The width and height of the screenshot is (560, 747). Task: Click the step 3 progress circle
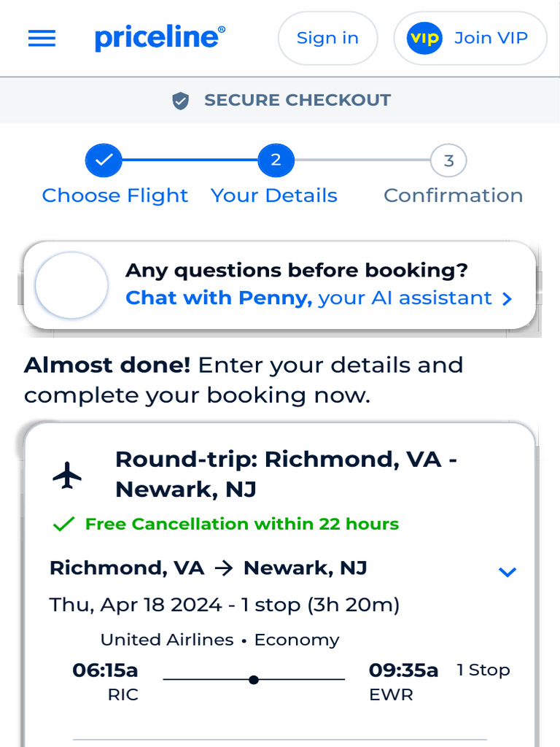448,160
